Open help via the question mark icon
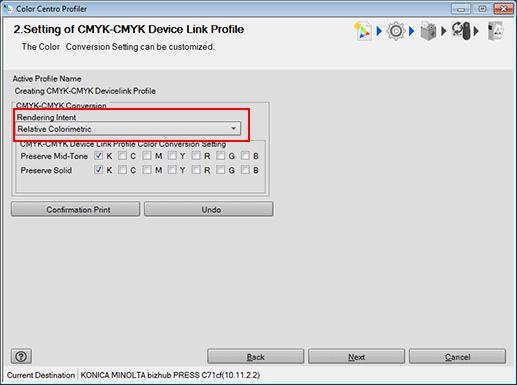Viewport: 517px width, 385px height. pos(21,356)
